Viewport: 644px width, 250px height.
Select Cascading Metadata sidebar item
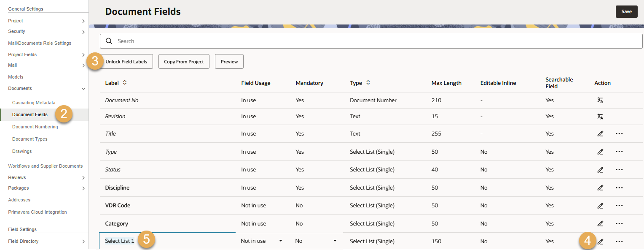coord(34,103)
